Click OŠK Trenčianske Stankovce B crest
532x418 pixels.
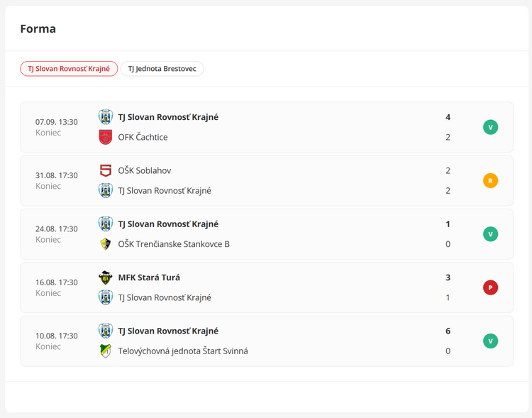point(106,244)
